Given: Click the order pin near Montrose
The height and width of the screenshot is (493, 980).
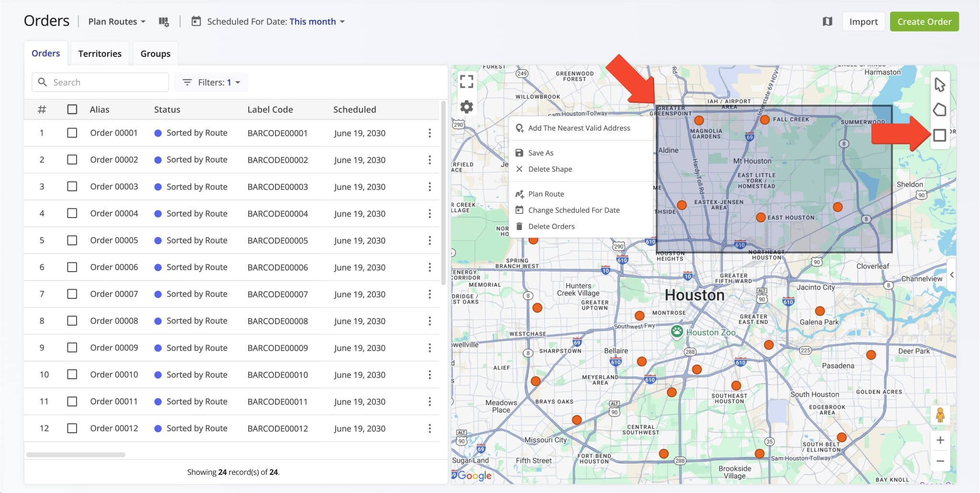Looking at the screenshot, I should click(x=639, y=316).
